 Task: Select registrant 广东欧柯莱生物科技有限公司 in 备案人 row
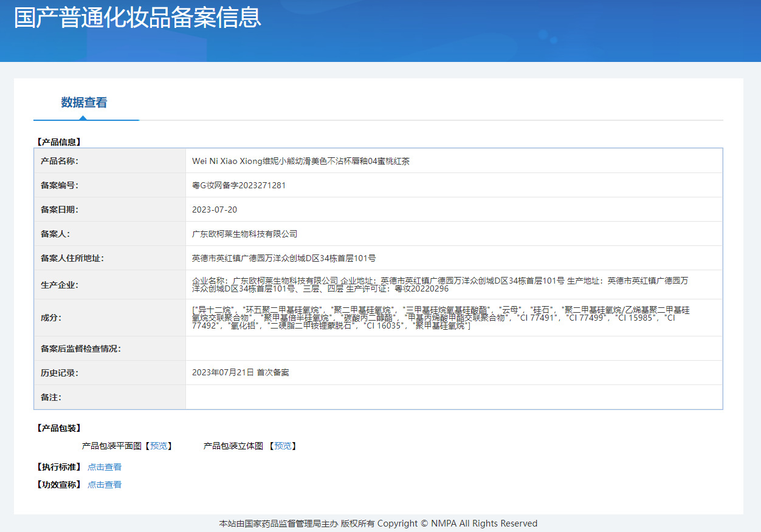point(245,234)
